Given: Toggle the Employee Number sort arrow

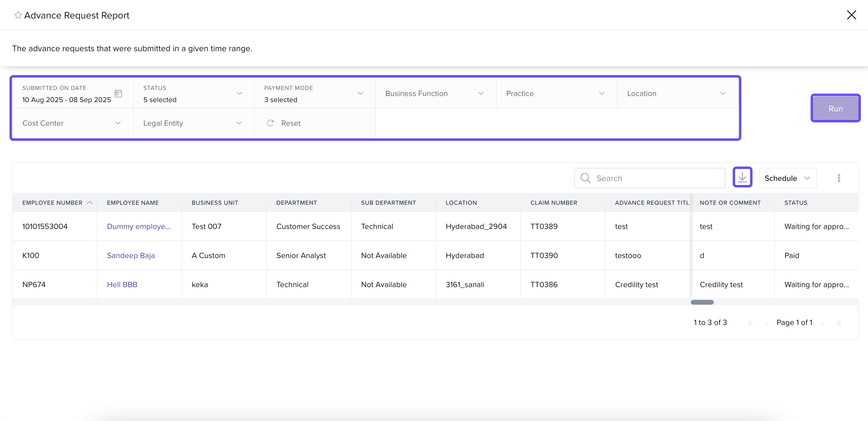Looking at the screenshot, I should point(90,203).
